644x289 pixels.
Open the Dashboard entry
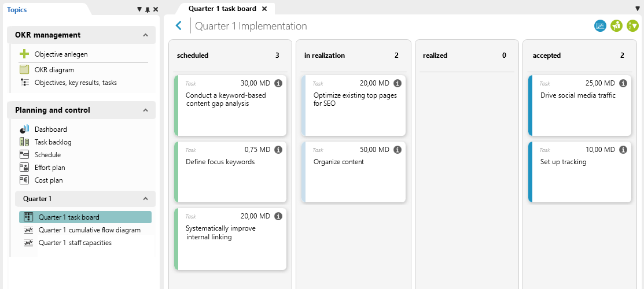click(x=50, y=129)
